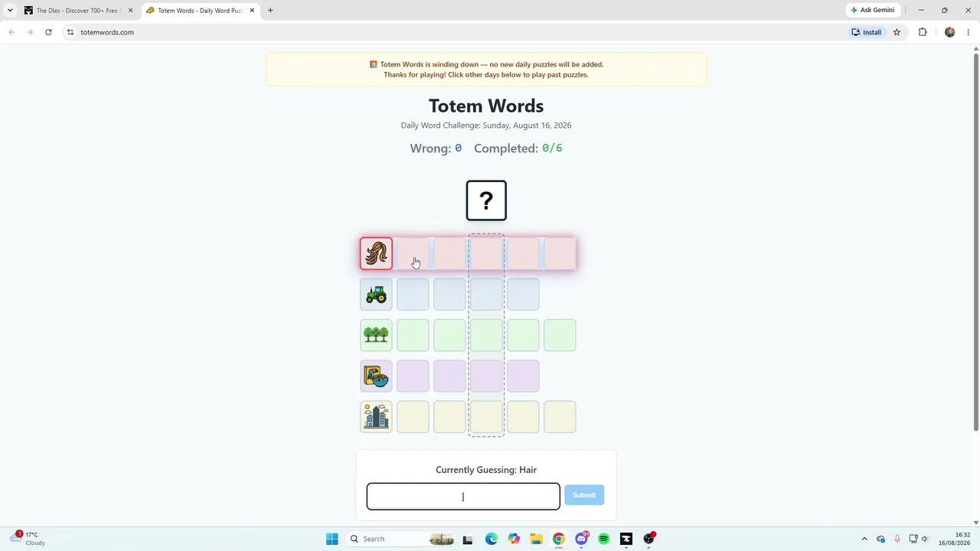Click the Ask Gemini button
The width and height of the screenshot is (980, 551).
pos(873,10)
